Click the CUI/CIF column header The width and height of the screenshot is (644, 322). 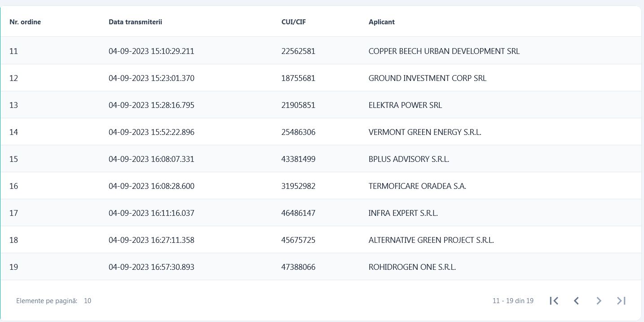coord(294,22)
